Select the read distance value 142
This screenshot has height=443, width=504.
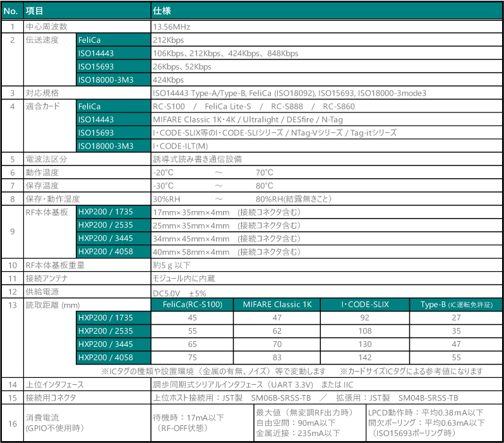click(365, 358)
